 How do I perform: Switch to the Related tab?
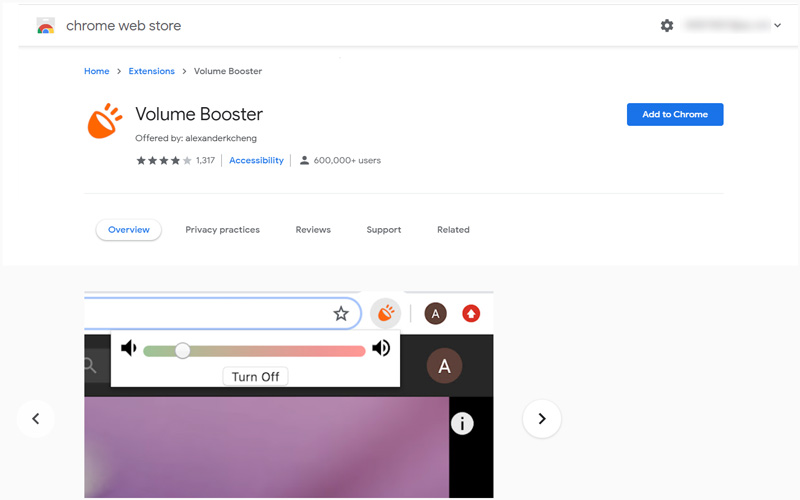453,230
